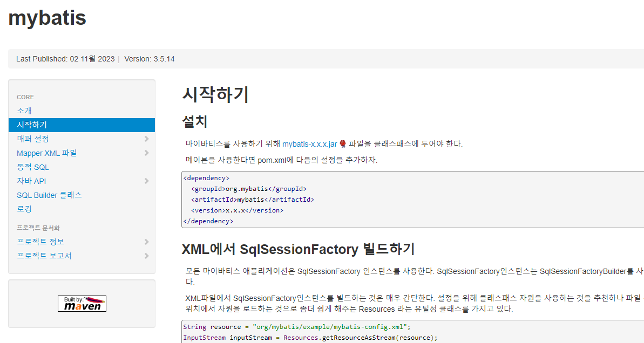Click the artifactId mybatis code line
644x343 pixels.
253,200
